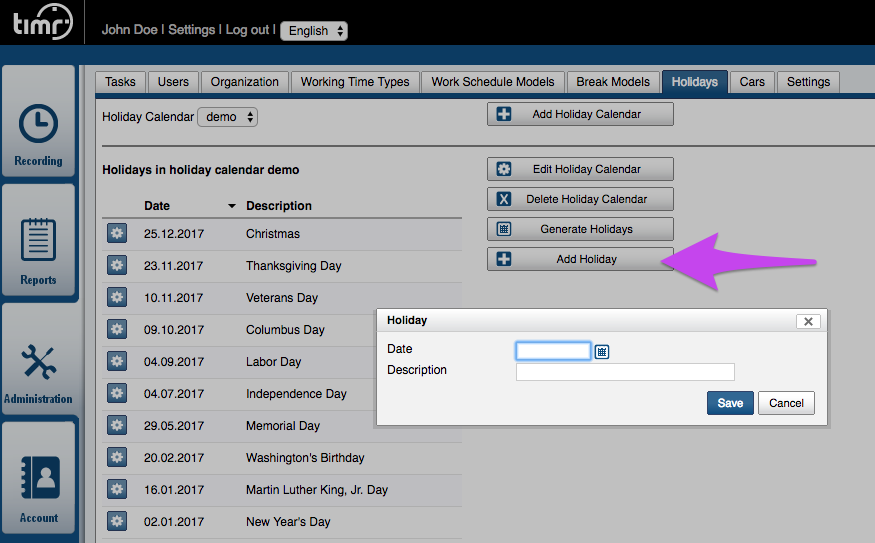Click the Log out link
The image size is (875, 543).
click(247, 30)
